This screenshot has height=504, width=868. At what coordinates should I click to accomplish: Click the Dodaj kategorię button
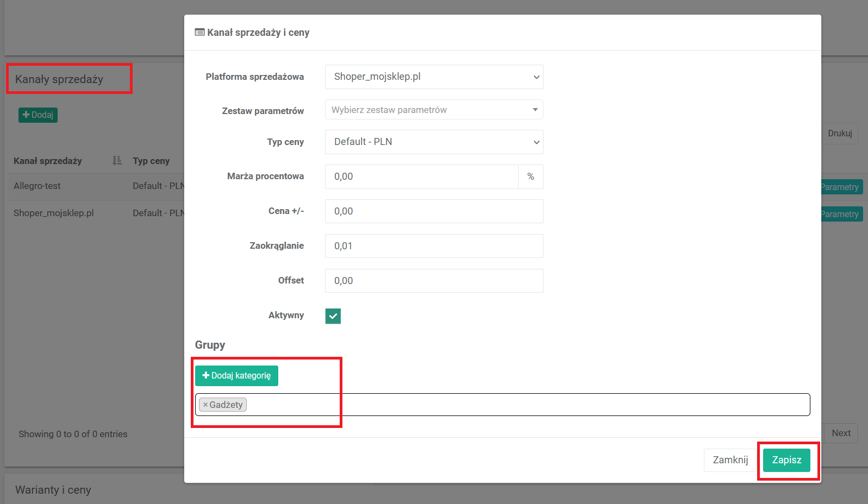236,376
